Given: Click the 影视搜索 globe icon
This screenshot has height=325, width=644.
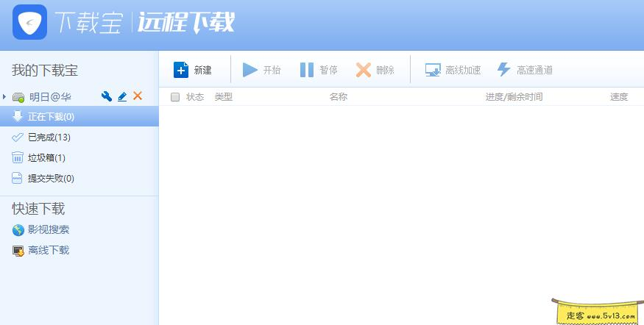Looking at the screenshot, I should coord(18,230).
